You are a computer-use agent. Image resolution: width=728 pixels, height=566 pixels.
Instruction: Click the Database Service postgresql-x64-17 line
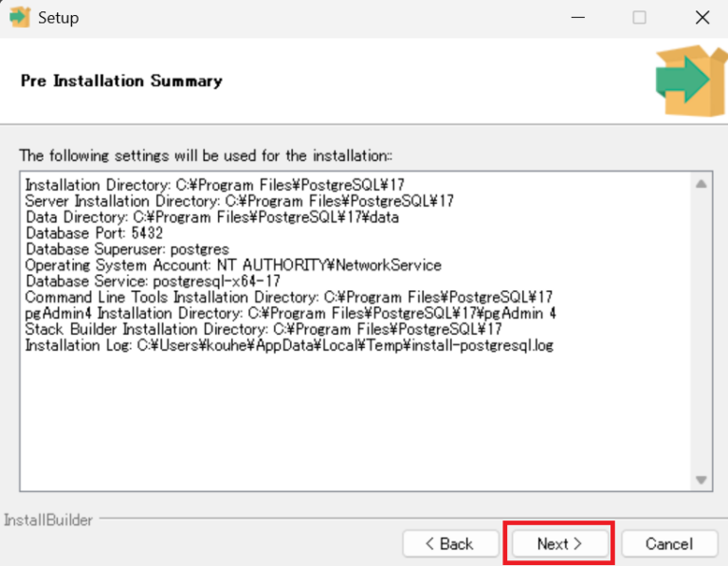click(x=153, y=282)
